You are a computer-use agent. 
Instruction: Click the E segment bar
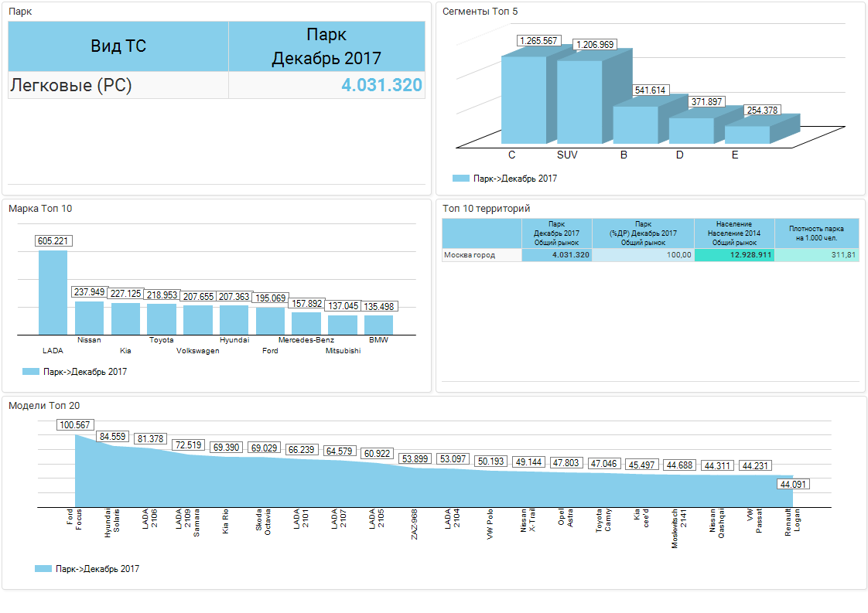pyautogui.click(x=747, y=134)
